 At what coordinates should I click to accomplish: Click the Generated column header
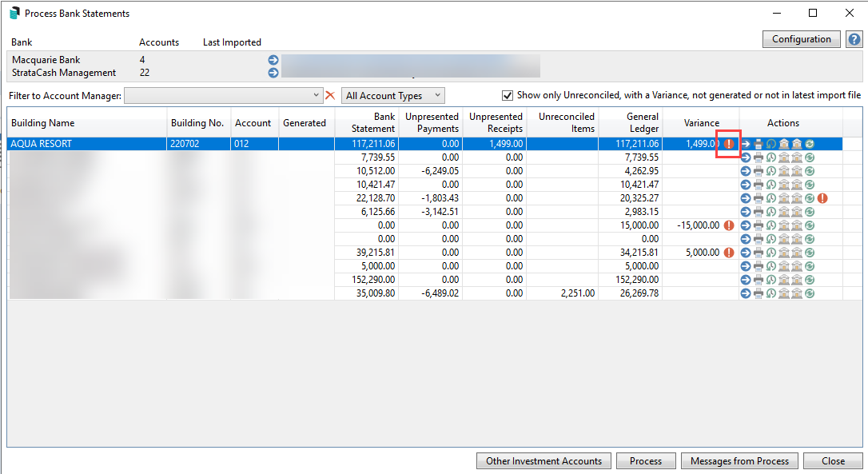[x=307, y=123]
